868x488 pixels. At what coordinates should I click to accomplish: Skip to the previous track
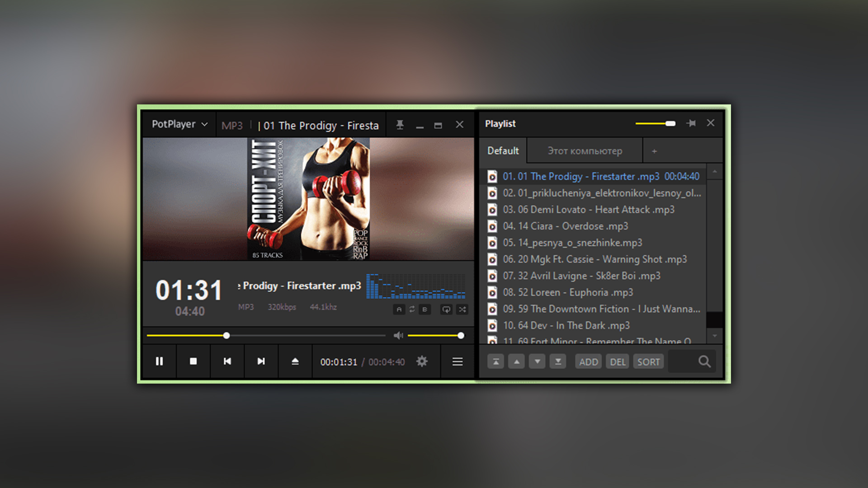[227, 361]
